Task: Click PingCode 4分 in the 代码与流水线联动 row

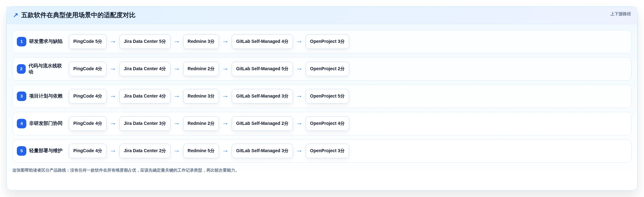Action: coord(88,69)
